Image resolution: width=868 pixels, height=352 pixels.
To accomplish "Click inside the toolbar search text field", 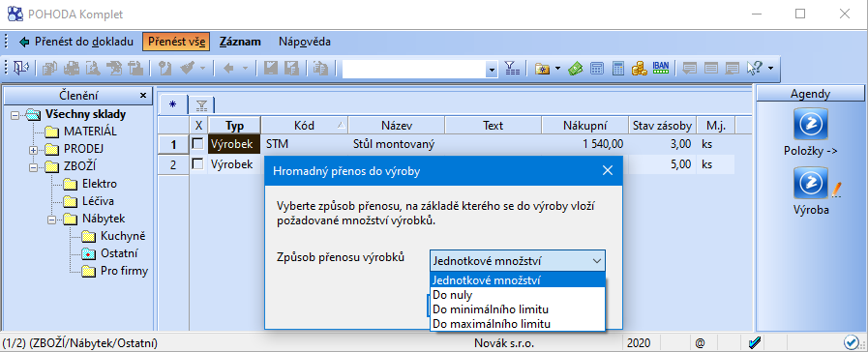I will [x=413, y=70].
